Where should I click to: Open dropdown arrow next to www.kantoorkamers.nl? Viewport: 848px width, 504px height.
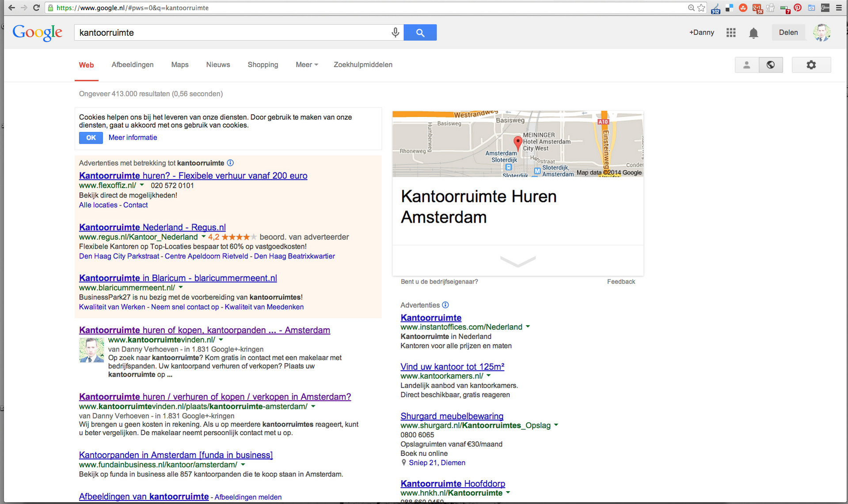tap(489, 376)
